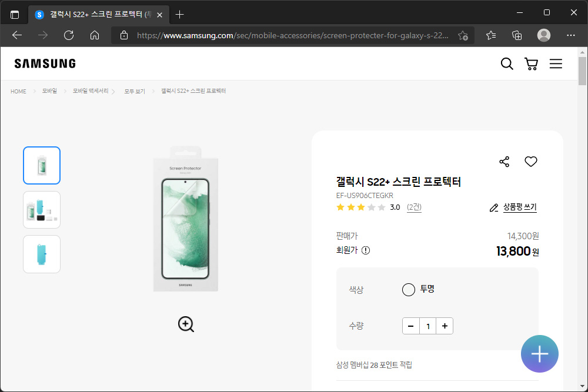Increase quantity with plus button
This screenshot has height=392, width=588.
click(x=445, y=326)
